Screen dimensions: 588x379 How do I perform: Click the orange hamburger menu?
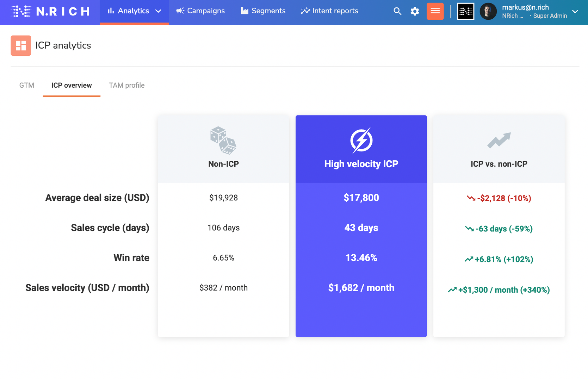(435, 11)
